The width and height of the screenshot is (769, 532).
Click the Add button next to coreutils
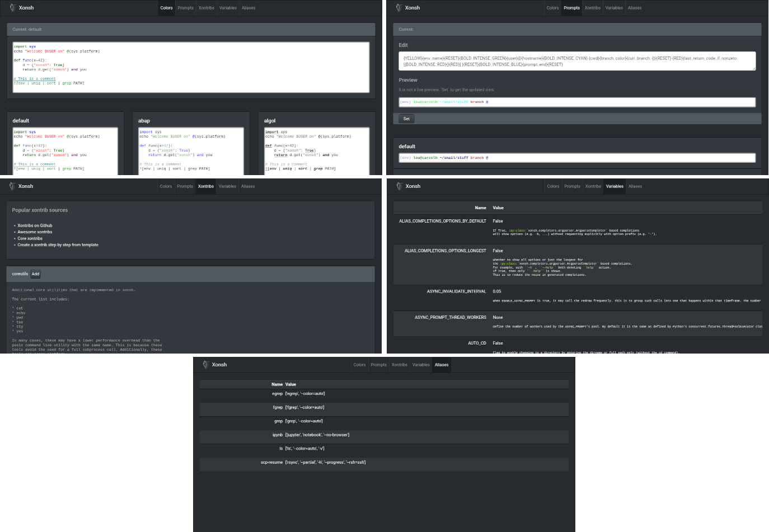(35, 274)
